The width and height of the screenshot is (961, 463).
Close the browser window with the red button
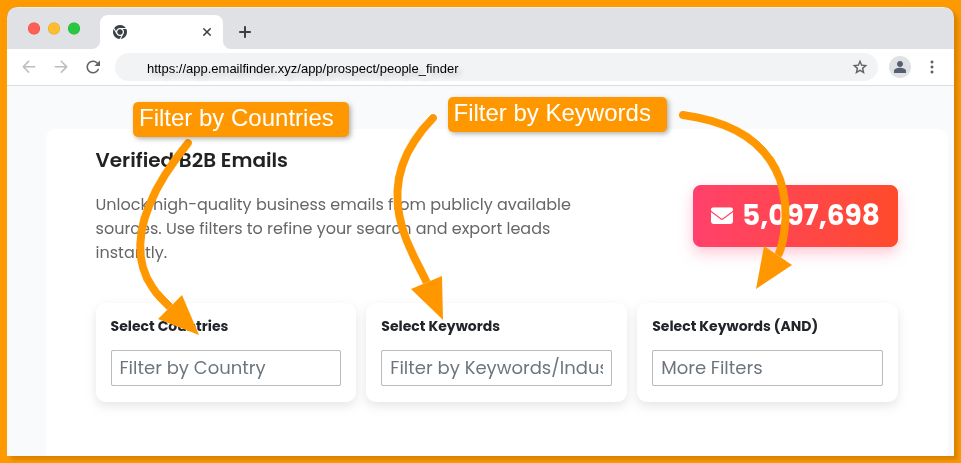click(34, 29)
